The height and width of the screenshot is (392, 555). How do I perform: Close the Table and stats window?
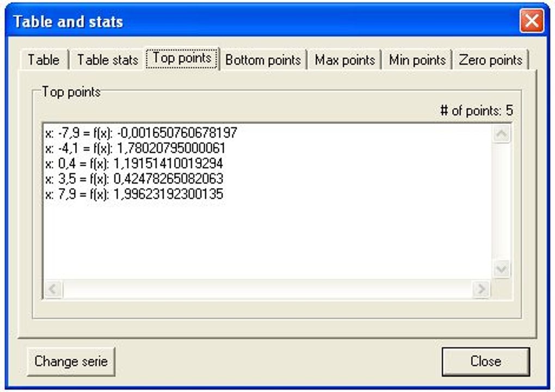(532, 21)
